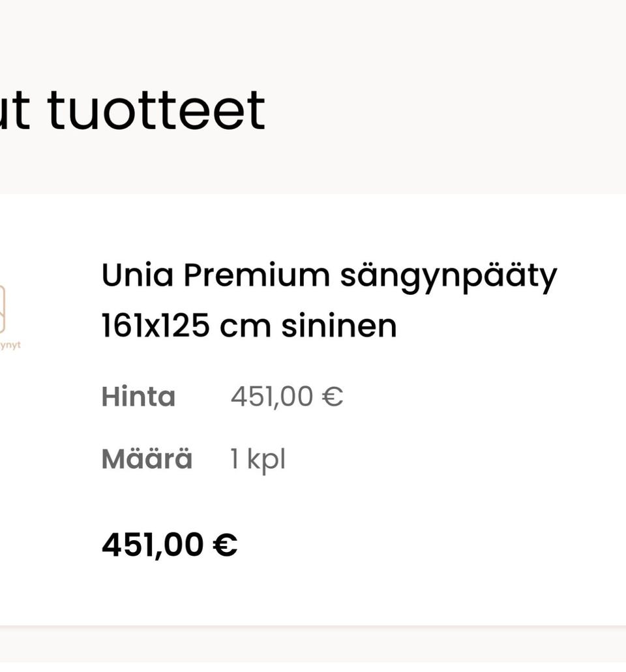Image resolution: width=626 pixels, height=672 pixels.
Task: Click the truncated caption under product image
Action: (x=10, y=344)
